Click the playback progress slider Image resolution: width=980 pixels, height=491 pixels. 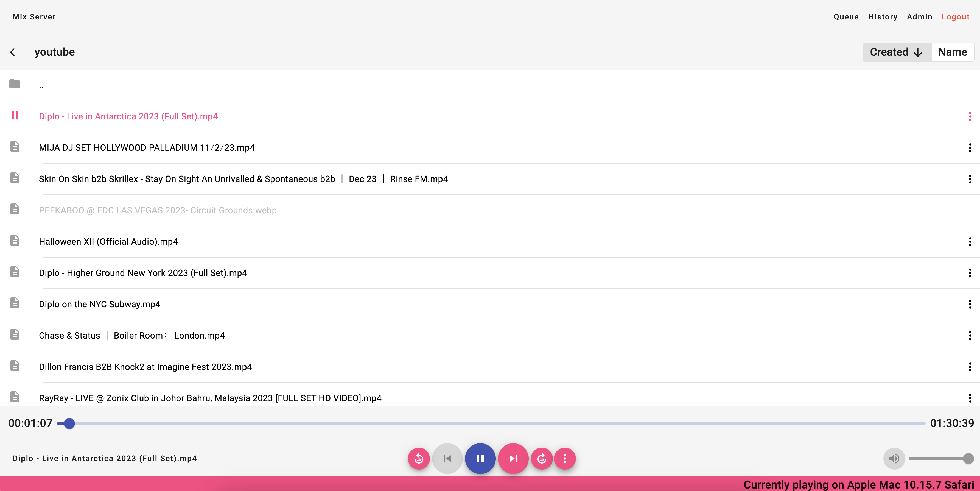(x=491, y=423)
